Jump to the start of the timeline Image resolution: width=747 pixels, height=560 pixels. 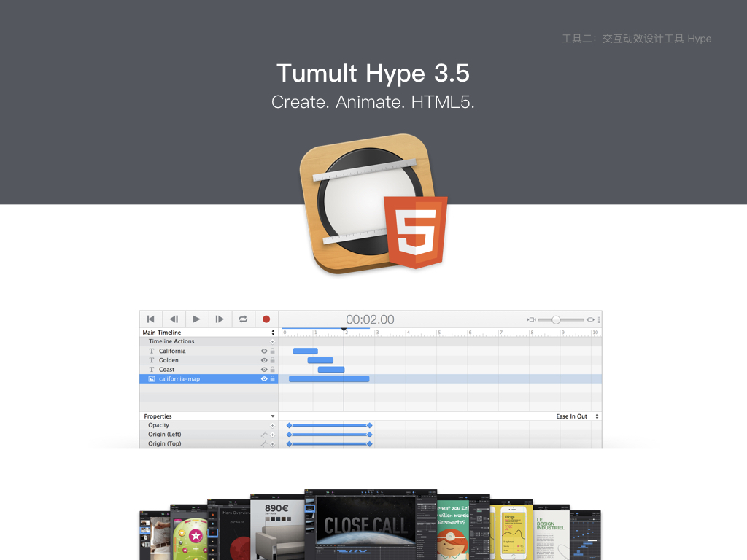150,319
